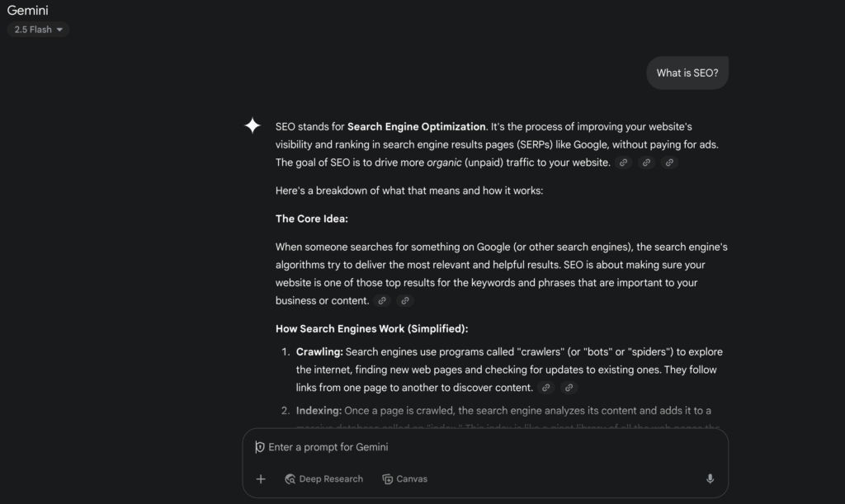Viewport: 845px width, 504px height.
Task: Open second source link chip after 'your website.'
Action: 647,163
